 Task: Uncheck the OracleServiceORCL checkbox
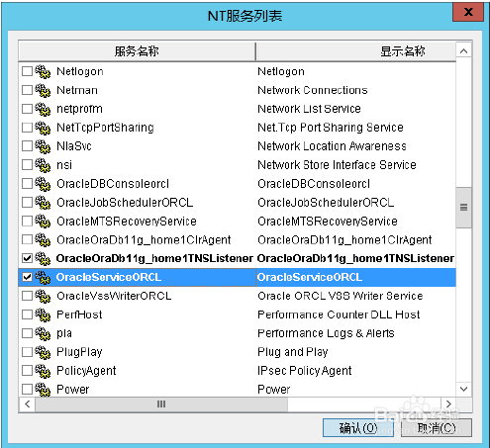pos(27,277)
